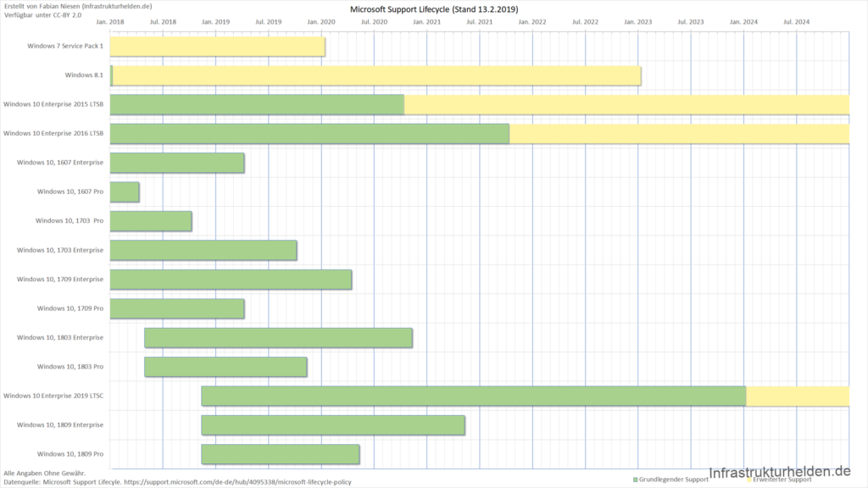Image resolution: width=868 pixels, height=488 pixels.
Task: Select the Windows 10, 1607 Pro label
Action: tap(70, 191)
